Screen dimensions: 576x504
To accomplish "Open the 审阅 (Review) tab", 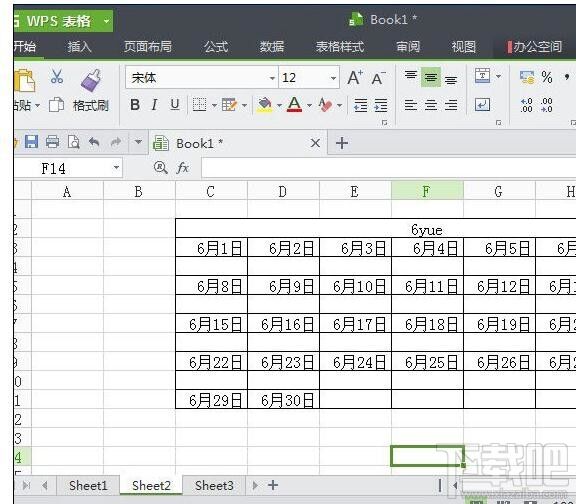I will (x=408, y=47).
